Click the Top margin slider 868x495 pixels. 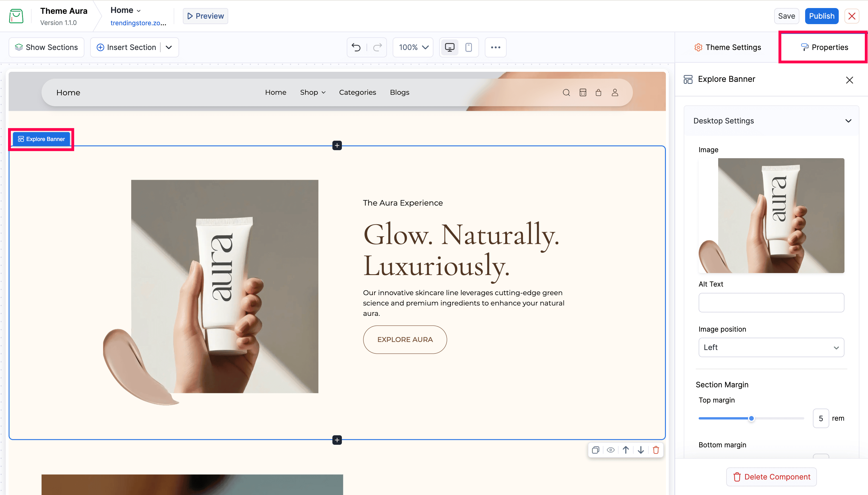coord(751,418)
